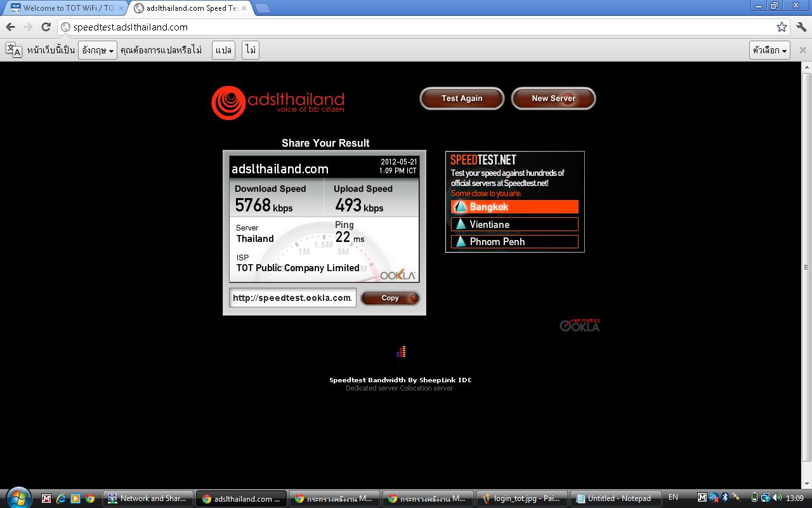This screenshot has width=812, height=508.
Task: Open Untitled Notepad from the taskbar
Action: 614,498
